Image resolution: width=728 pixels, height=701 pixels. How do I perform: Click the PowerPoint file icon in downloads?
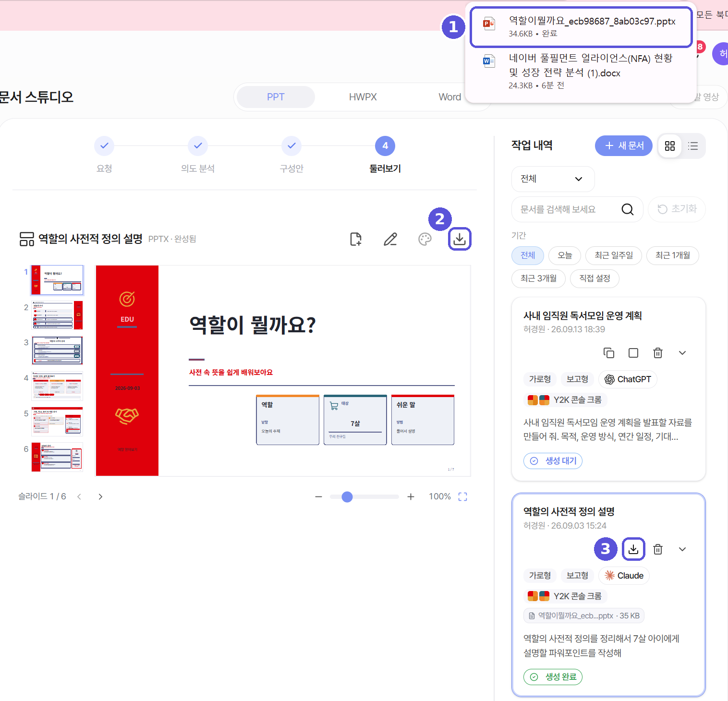coord(489,23)
